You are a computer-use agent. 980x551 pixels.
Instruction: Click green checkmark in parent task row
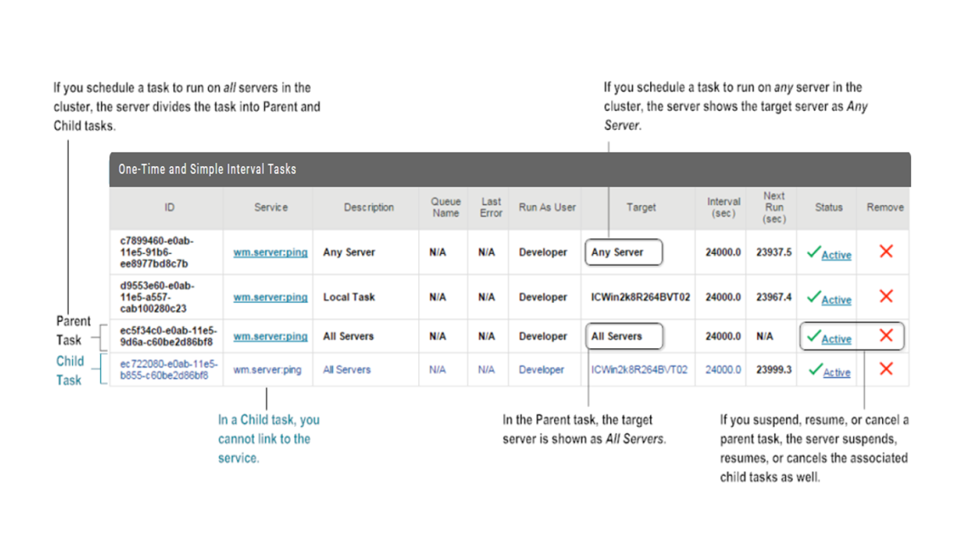813,336
